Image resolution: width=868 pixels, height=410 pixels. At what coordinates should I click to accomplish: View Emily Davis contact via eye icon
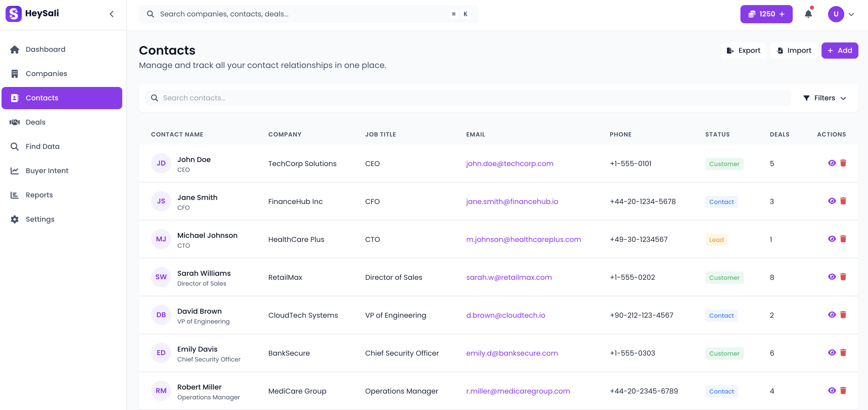coord(832,353)
